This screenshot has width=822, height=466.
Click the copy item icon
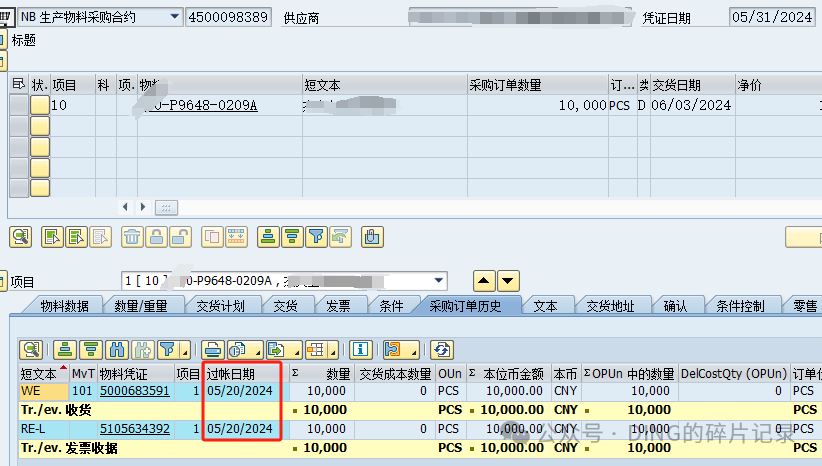point(212,237)
